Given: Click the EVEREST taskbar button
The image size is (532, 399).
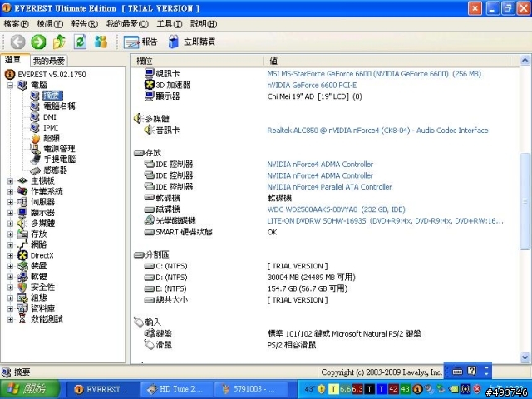Looking at the screenshot, I should (103, 389).
